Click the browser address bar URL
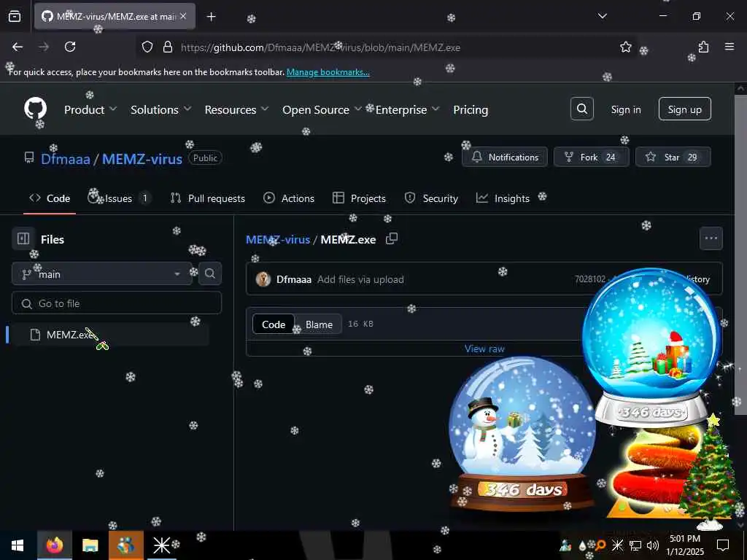The image size is (747, 560). tap(320, 47)
